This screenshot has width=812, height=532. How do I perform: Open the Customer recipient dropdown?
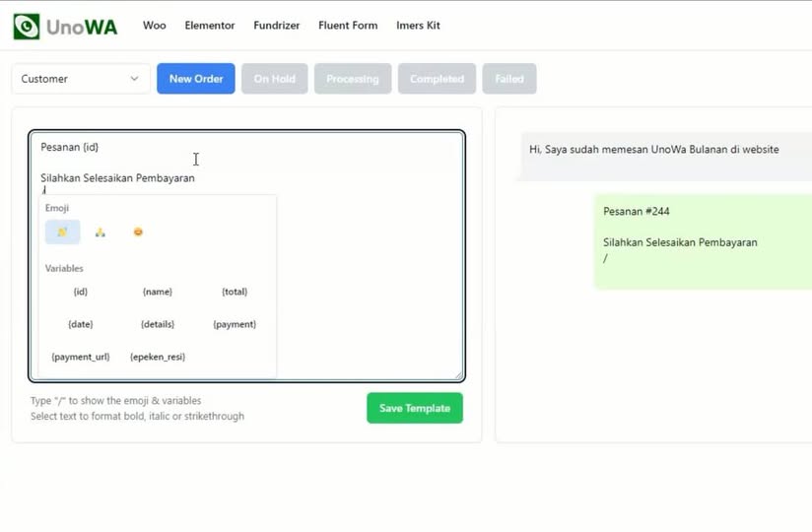[81, 79]
